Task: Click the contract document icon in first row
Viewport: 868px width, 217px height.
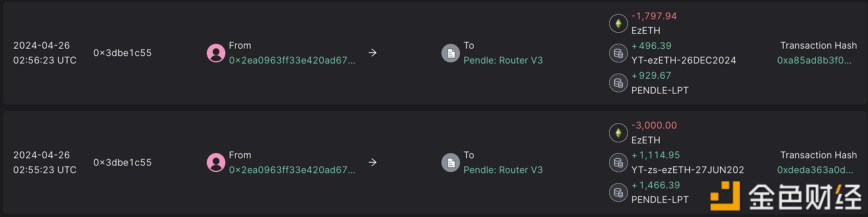Action: (451, 53)
